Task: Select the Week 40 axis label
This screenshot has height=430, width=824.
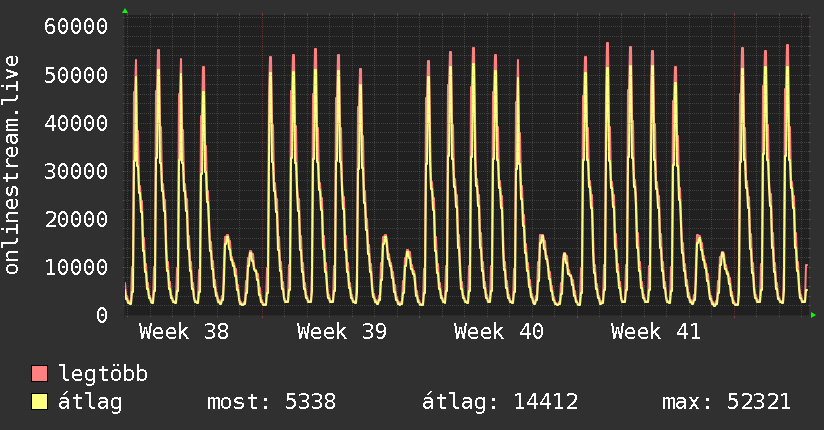Action: (x=498, y=332)
